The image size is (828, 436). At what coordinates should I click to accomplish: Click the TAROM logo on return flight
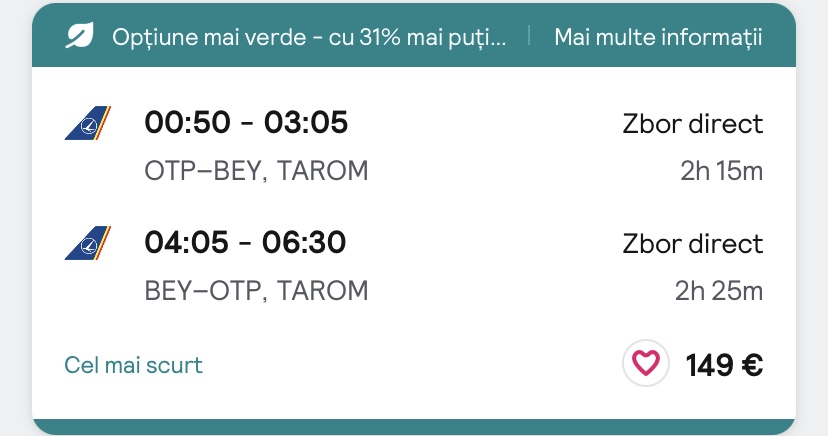click(x=88, y=243)
